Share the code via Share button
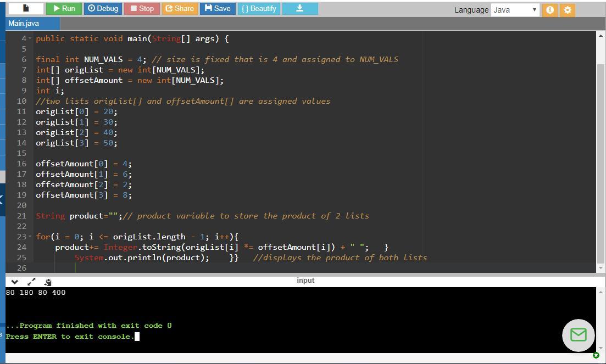606x364 pixels. (179, 9)
